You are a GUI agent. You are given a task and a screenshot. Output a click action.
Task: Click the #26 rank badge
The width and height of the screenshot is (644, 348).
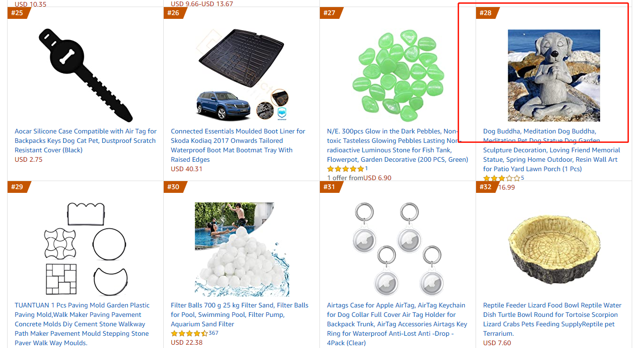click(x=174, y=13)
